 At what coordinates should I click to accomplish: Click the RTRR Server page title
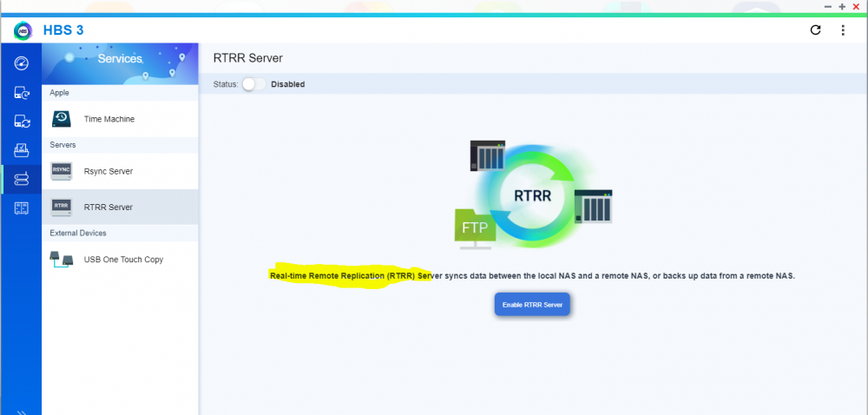click(x=248, y=58)
